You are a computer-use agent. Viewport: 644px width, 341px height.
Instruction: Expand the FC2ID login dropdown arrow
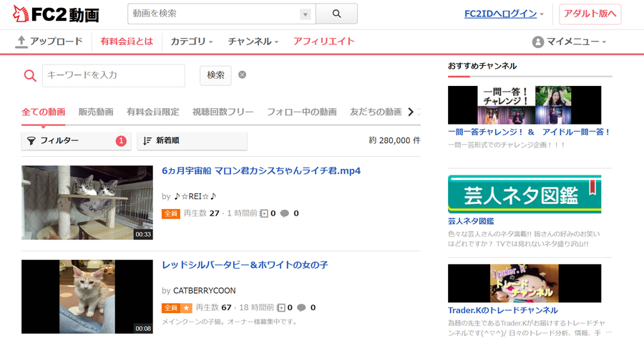pos(542,14)
